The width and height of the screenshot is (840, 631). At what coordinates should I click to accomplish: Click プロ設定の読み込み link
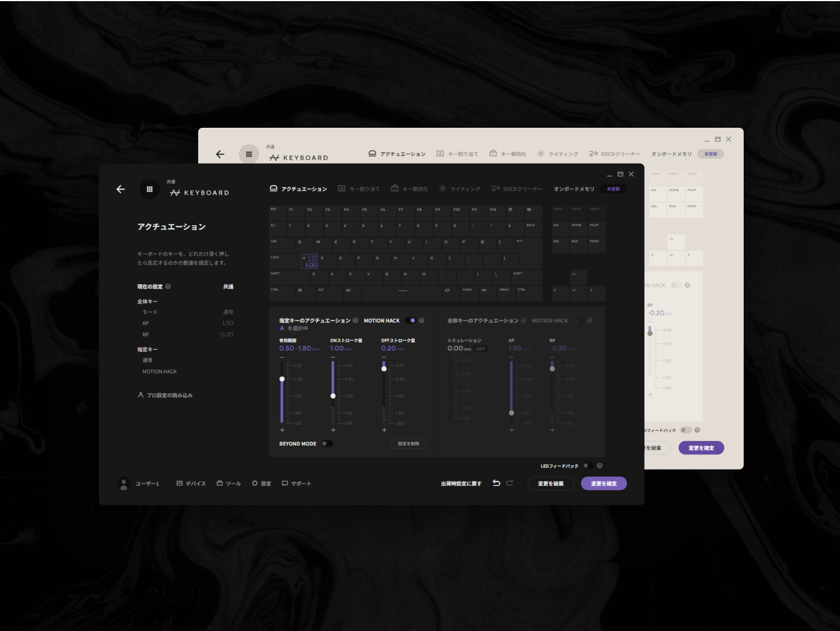165,395
